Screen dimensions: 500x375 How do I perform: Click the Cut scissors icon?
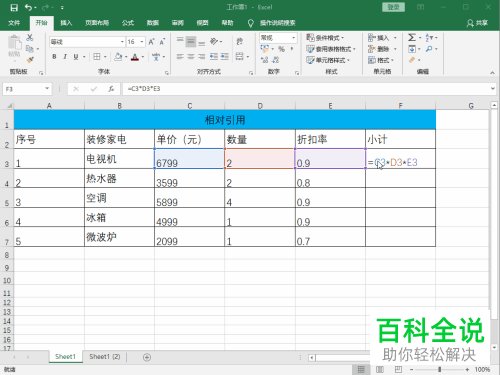click(x=30, y=38)
